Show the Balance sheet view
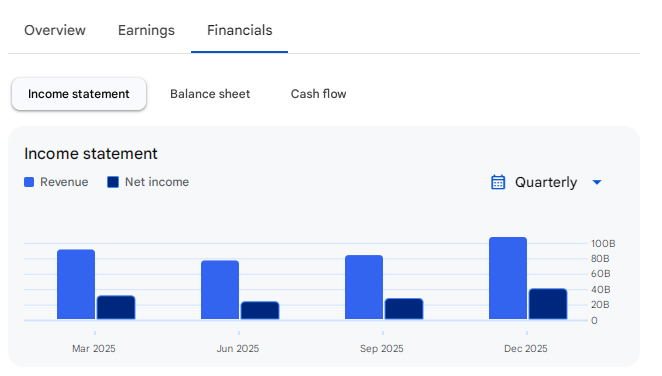The width and height of the screenshot is (662, 376). pyautogui.click(x=210, y=94)
